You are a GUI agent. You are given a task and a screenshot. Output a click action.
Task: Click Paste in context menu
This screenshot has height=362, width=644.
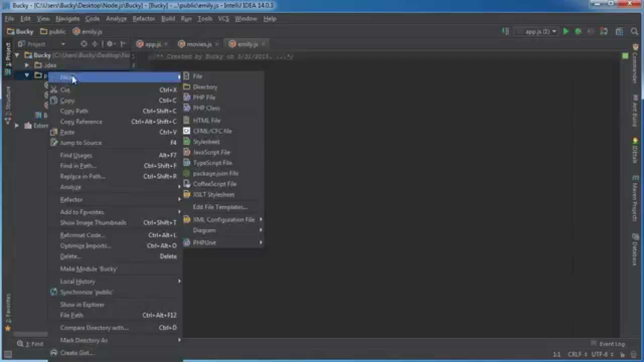point(115,132)
